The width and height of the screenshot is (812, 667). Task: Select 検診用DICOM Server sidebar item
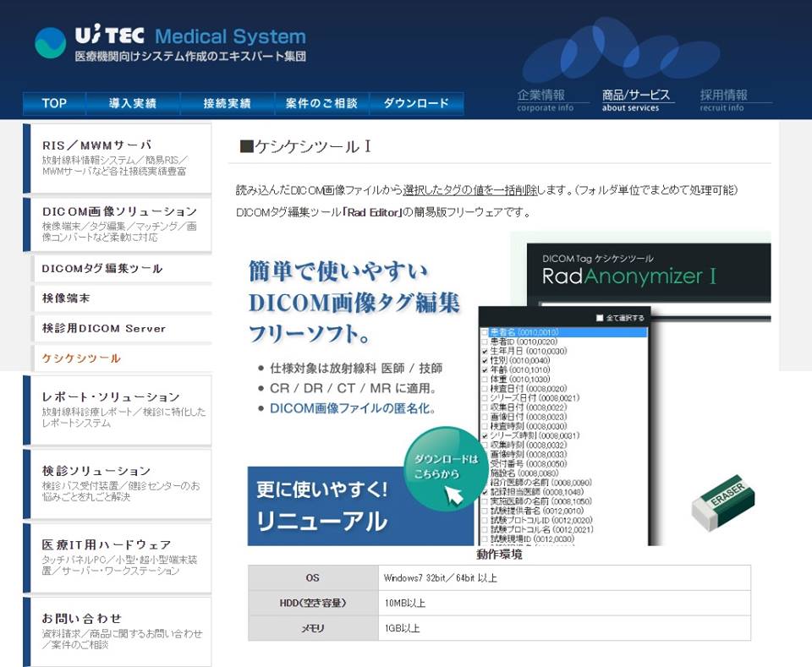[122, 328]
